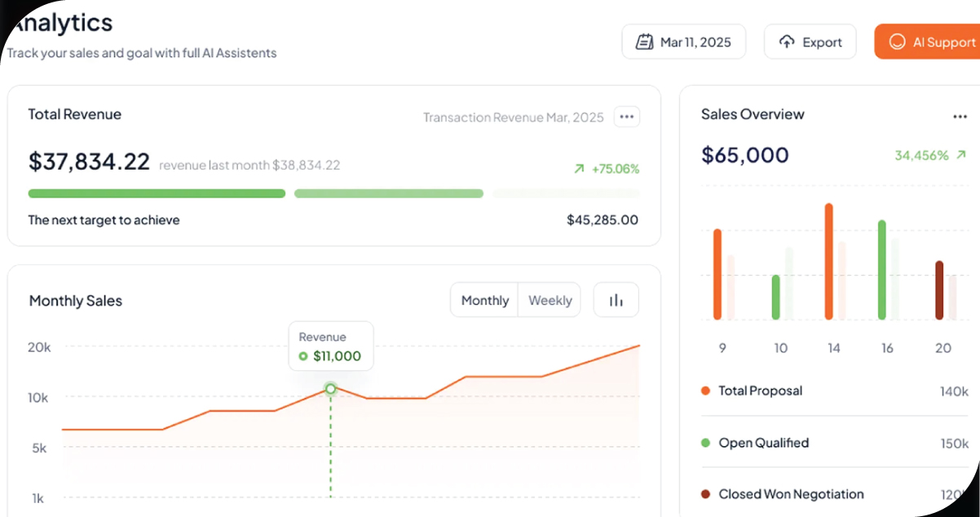
Task: Open the Closed Won Negotiation legend entry
Action: coord(790,494)
